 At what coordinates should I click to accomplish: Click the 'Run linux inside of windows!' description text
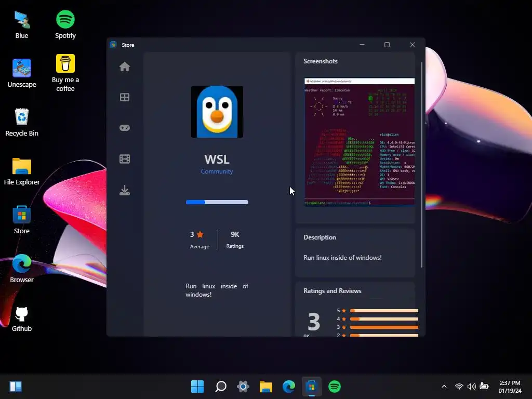pos(342,258)
